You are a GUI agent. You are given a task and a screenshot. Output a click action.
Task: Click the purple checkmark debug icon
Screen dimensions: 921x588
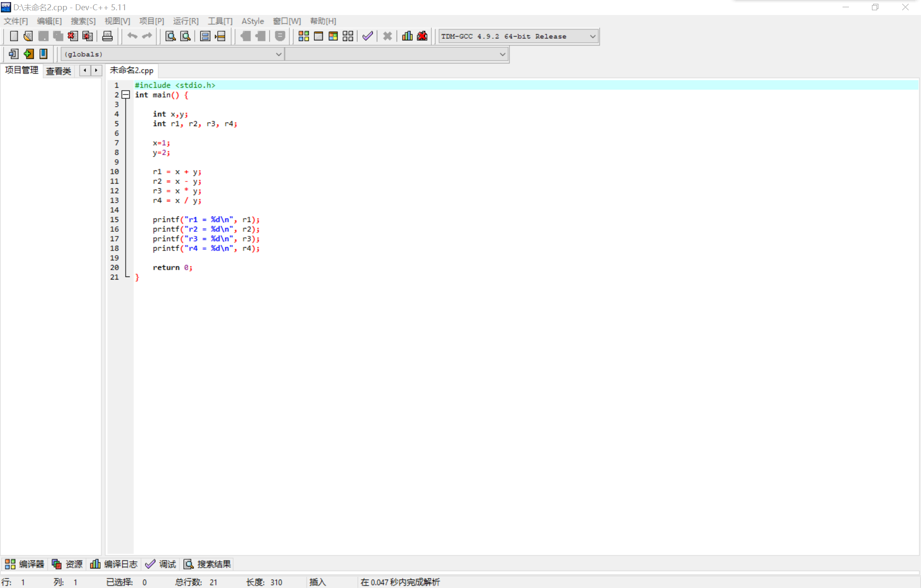coord(368,36)
